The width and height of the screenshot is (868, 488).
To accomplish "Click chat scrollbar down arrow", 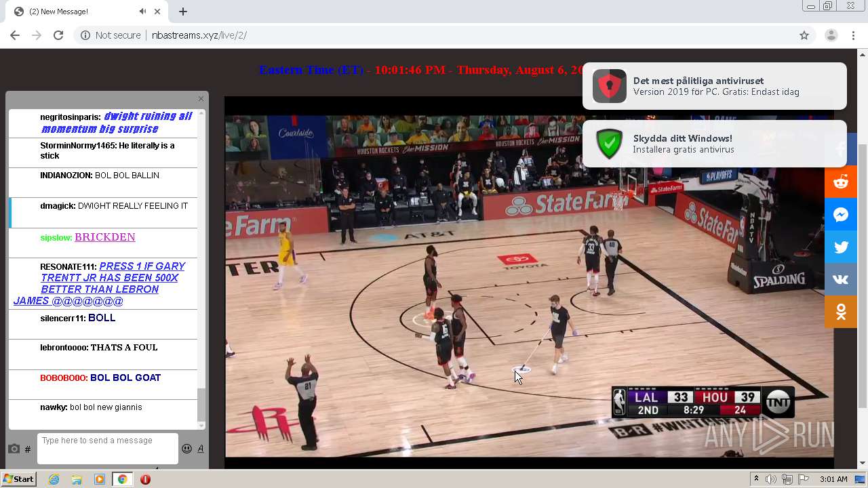I will (x=201, y=425).
